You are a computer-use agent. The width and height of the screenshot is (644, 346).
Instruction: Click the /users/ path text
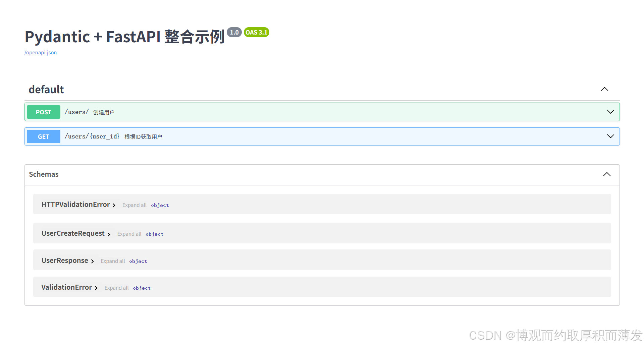pyautogui.click(x=76, y=112)
